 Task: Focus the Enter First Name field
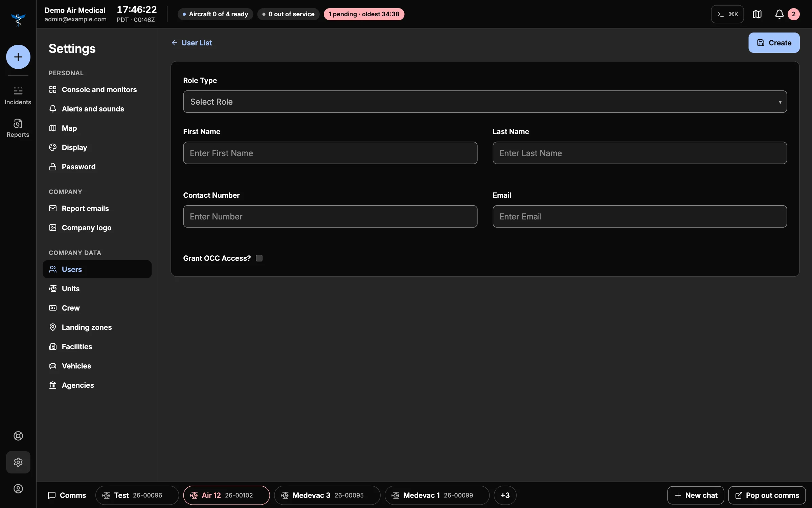click(x=330, y=153)
